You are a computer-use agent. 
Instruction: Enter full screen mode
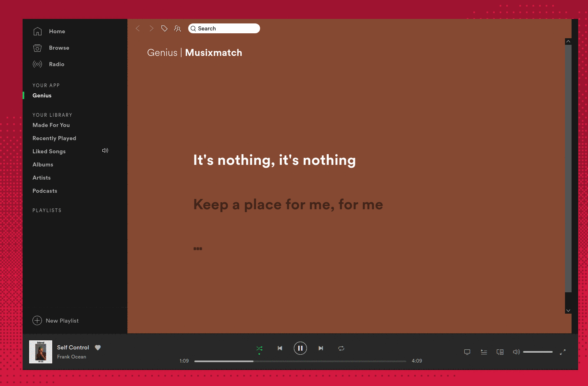click(563, 352)
